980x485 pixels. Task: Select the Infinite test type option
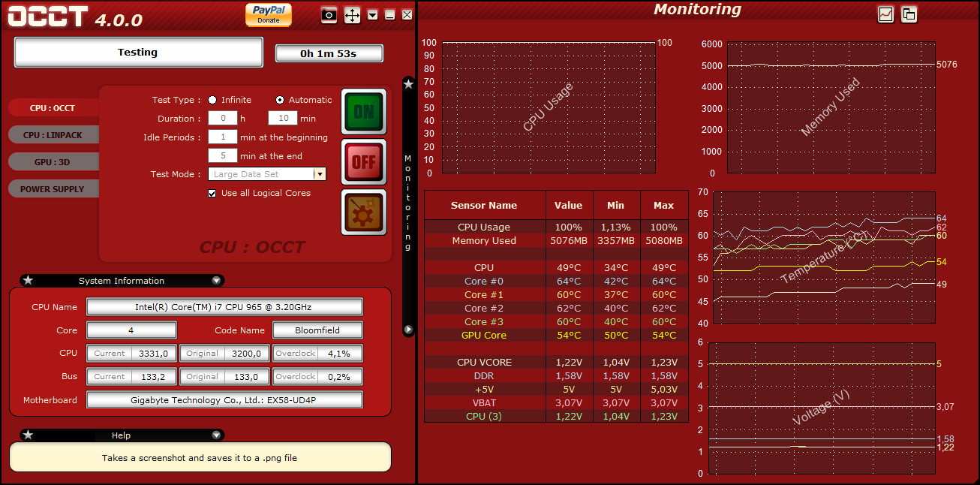[213, 100]
